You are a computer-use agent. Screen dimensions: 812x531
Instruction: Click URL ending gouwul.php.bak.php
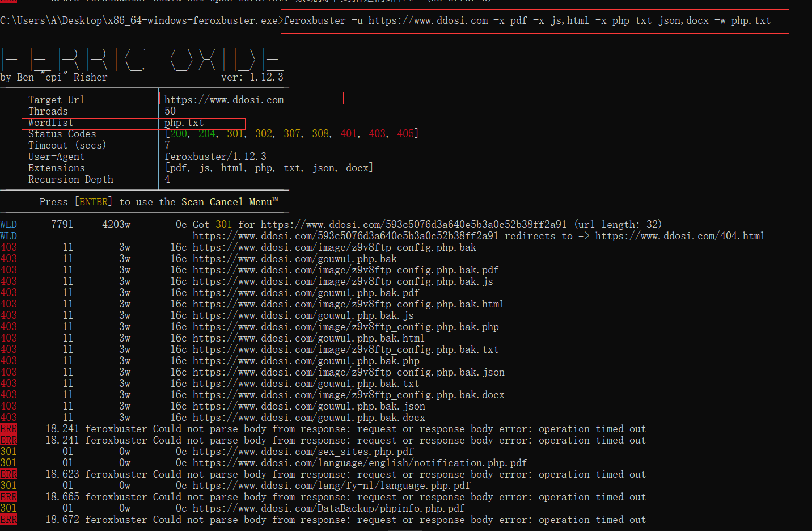pyautogui.click(x=306, y=361)
